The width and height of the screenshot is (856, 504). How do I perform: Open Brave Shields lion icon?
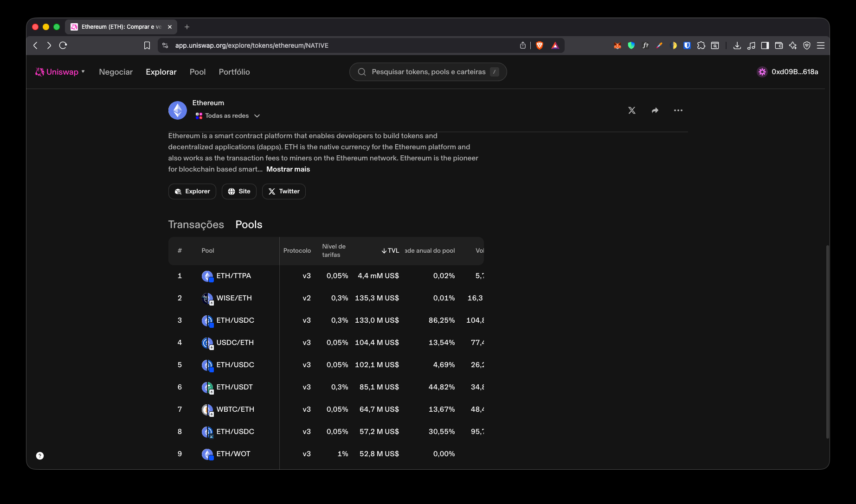click(540, 45)
